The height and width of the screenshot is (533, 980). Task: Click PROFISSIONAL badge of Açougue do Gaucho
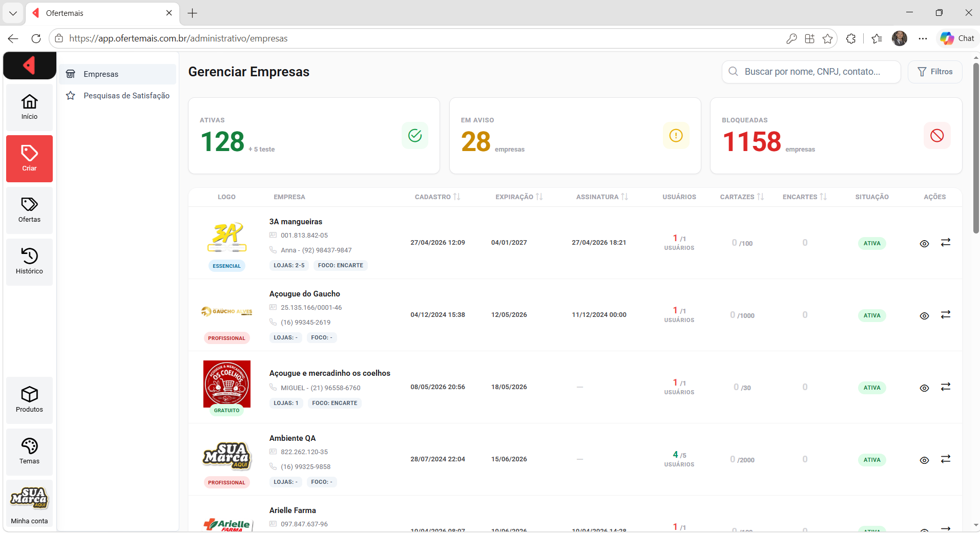226,338
